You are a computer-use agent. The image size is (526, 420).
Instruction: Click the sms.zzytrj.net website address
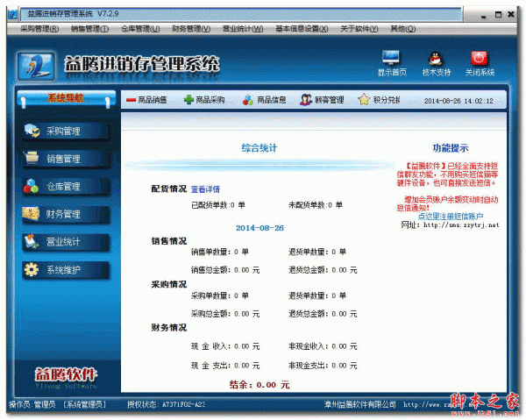click(461, 225)
